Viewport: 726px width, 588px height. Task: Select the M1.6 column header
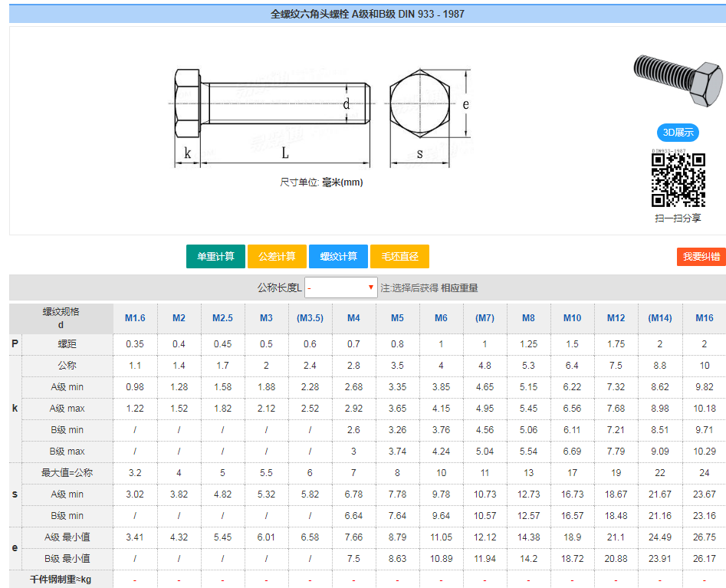tap(135, 317)
